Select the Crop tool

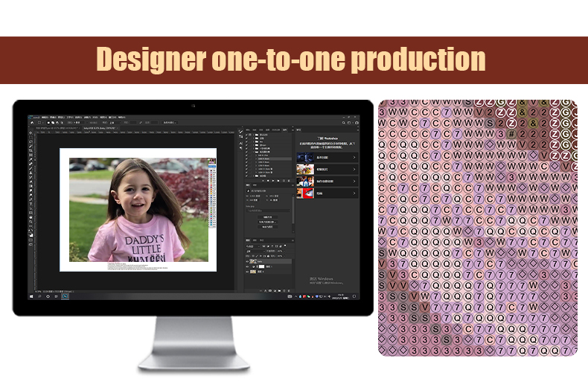31,150
